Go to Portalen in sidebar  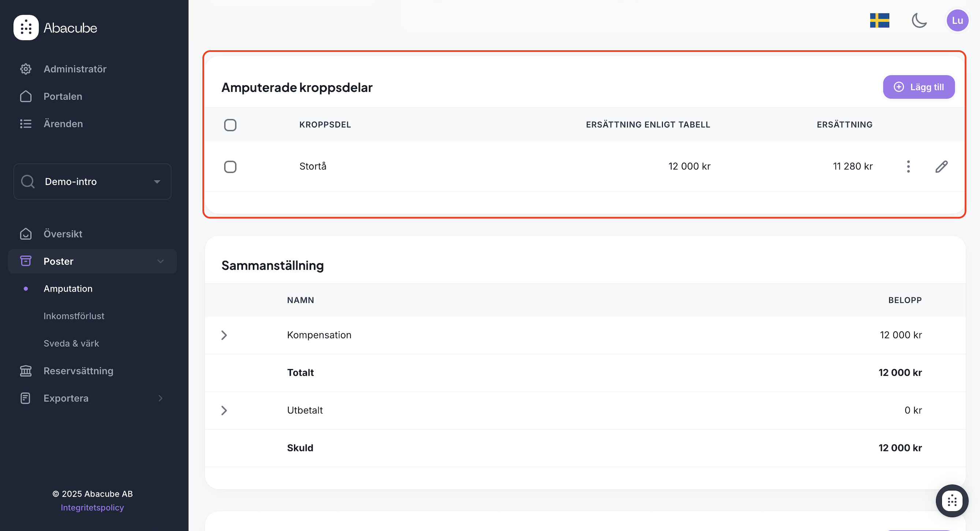click(x=63, y=96)
